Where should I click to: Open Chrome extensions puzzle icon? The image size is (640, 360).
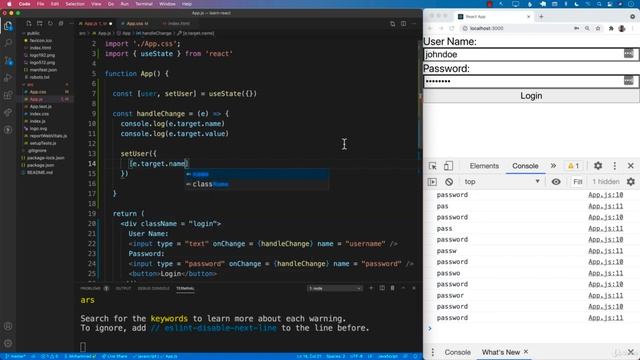(611, 29)
